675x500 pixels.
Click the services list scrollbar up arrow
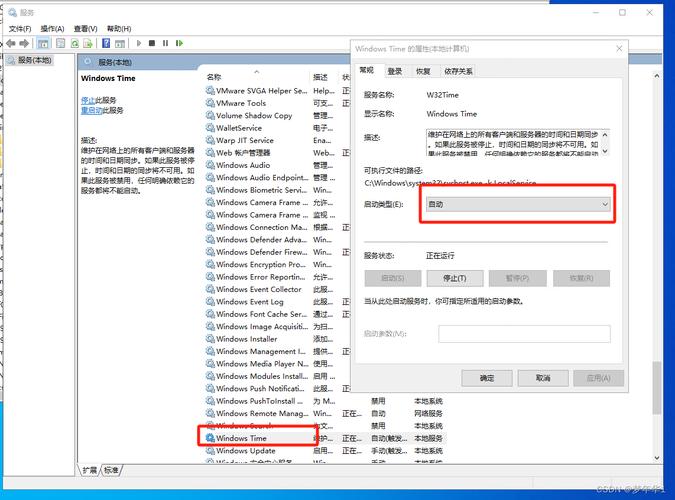tap(656, 76)
